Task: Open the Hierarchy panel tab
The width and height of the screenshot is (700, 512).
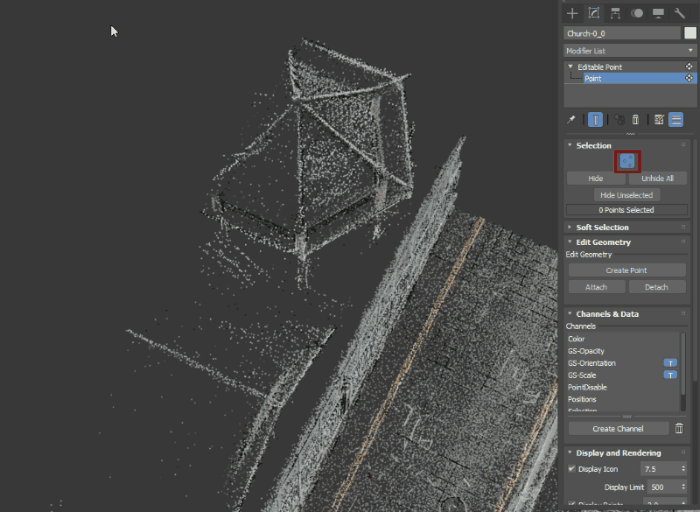Action: [615, 13]
